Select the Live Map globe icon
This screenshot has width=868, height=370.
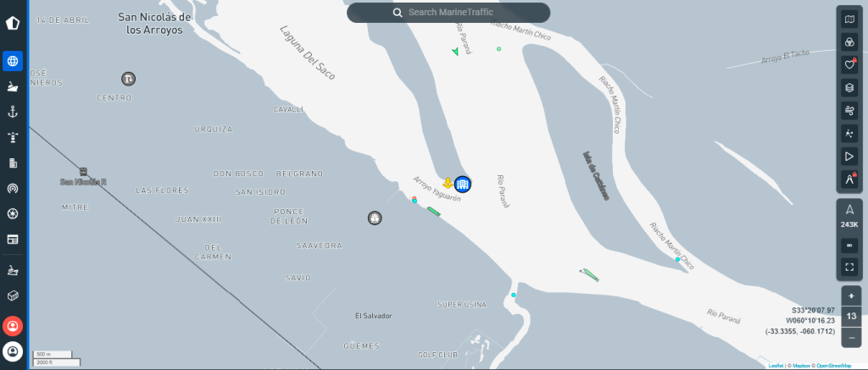[13, 61]
